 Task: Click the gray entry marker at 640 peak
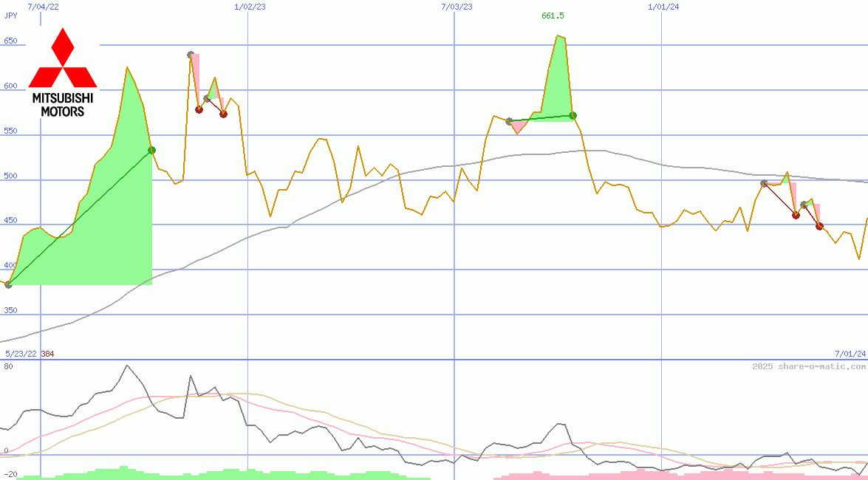191,55
